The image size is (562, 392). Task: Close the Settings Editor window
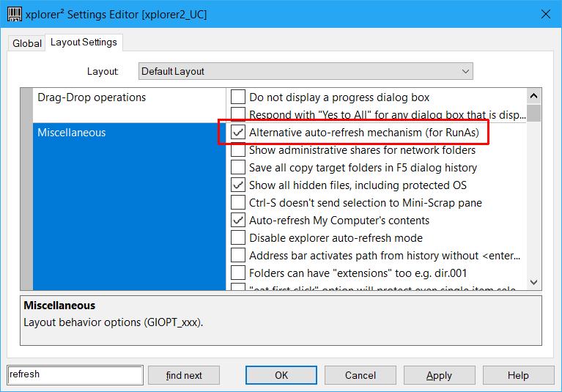click(545, 15)
